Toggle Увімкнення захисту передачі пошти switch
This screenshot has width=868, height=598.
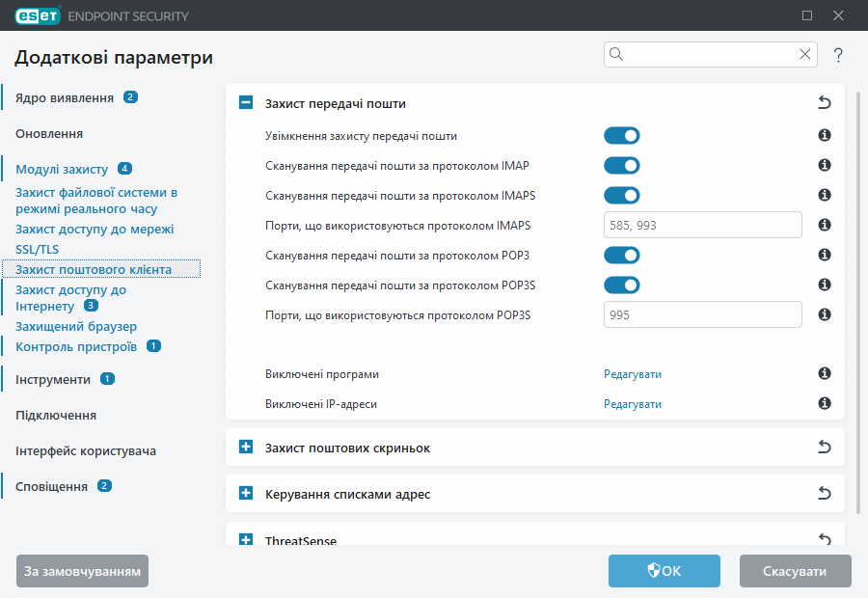[622, 136]
